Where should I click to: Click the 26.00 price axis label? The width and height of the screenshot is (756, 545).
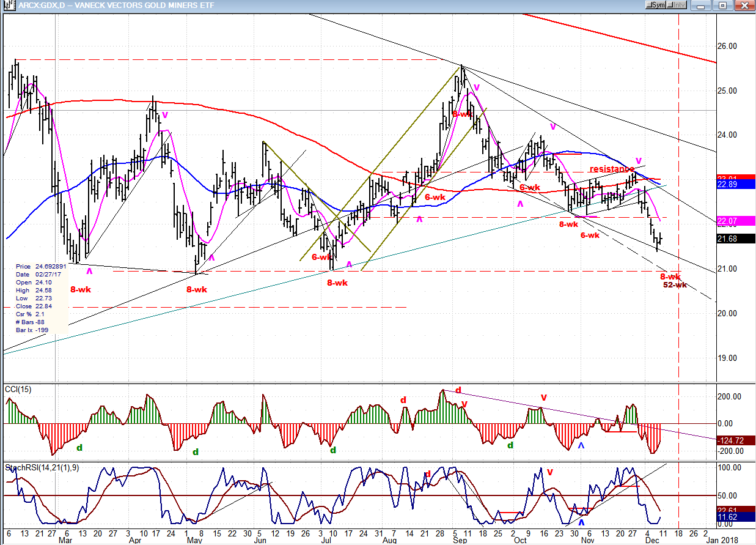point(727,46)
